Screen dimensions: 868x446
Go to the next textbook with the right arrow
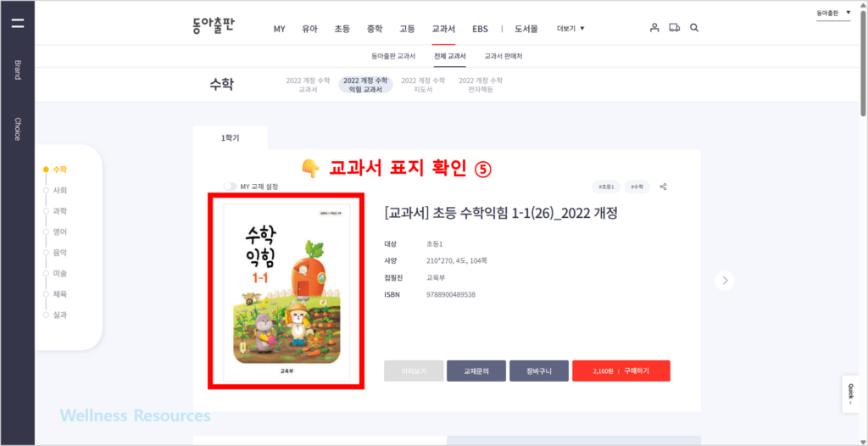click(x=725, y=281)
